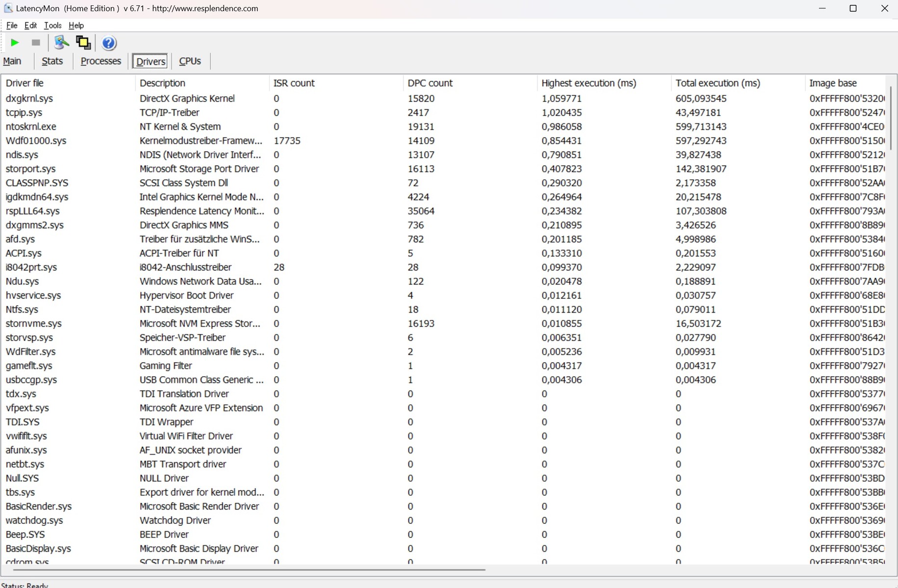
Task: Select the dxgkrnl.sys driver row
Action: (29, 98)
